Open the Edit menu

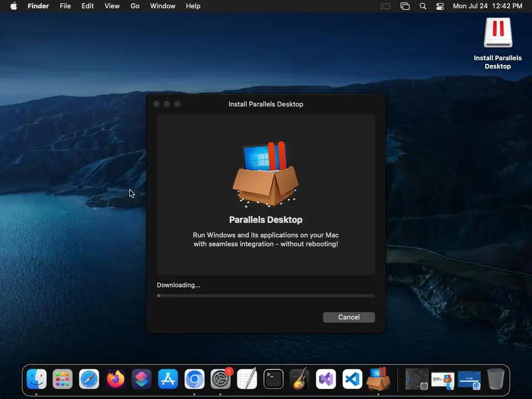[87, 6]
